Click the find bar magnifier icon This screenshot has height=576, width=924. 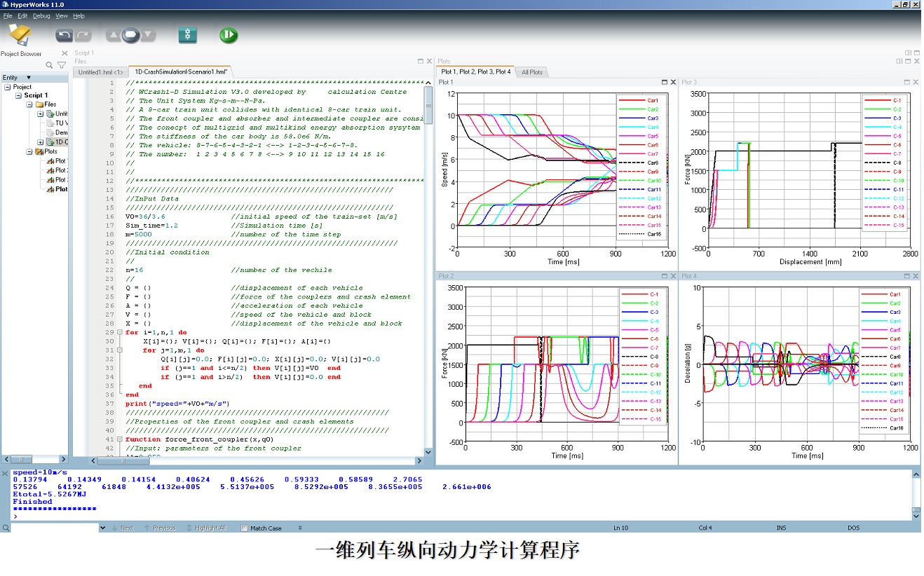coord(6,528)
